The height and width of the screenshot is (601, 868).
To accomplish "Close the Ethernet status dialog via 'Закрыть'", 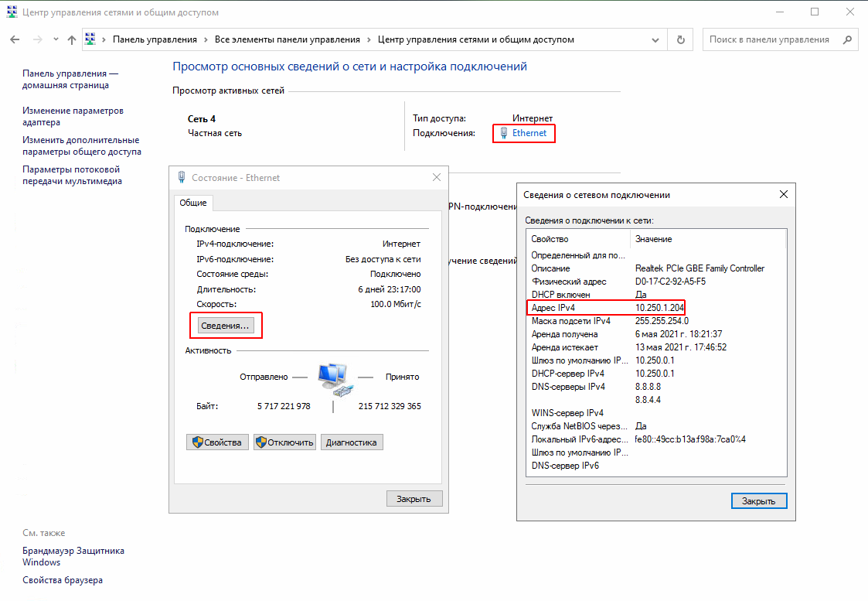I will click(x=414, y=499).
